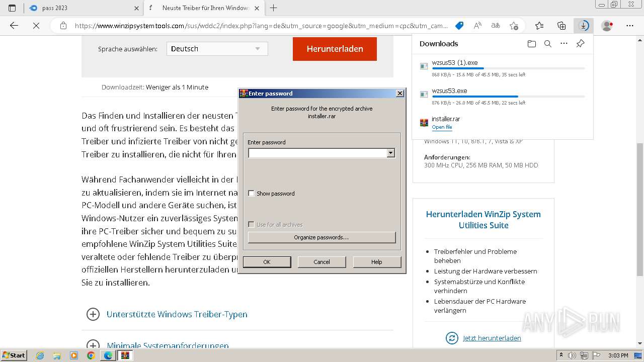The image size is (644, 362).
Task: Open the Windows Start button
Action: point(14,355)
